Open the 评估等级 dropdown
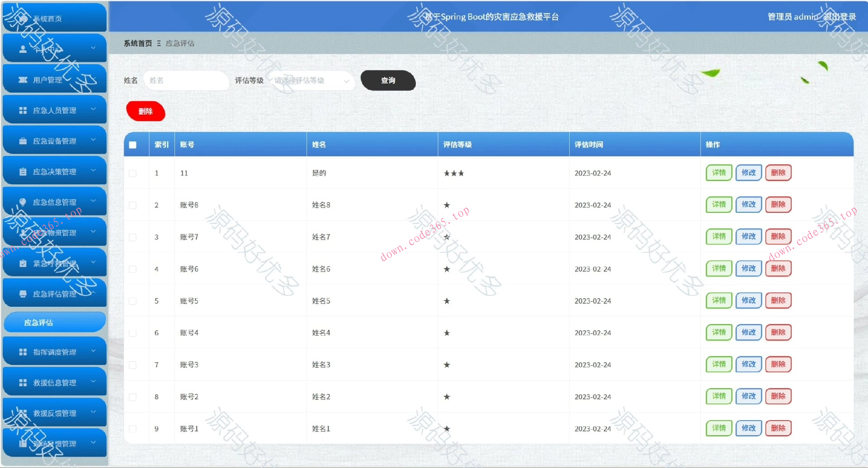868x468 pixels. [x=311, y=81]
